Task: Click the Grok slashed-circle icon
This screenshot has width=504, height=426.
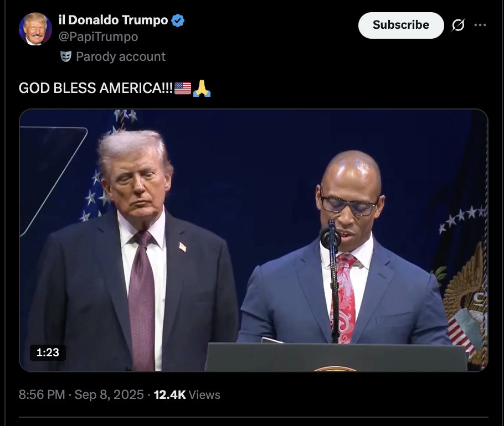Action: click(x=457, y=25)
